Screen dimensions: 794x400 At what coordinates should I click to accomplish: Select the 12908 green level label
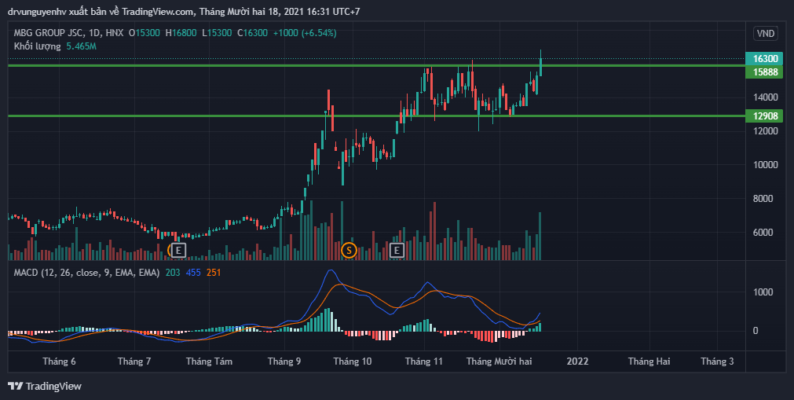point(764,116)
